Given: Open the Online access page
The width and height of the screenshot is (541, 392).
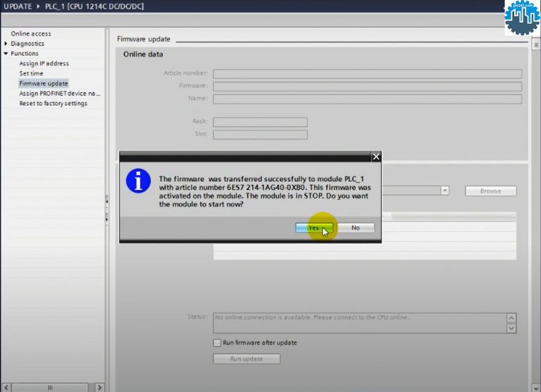Looking at the screenshot, I should [x=31, y=34].
